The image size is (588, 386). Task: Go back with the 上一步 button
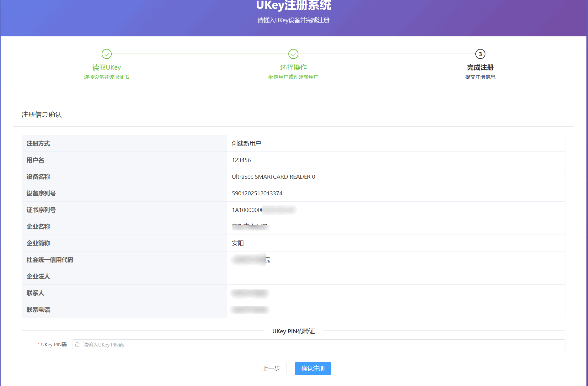click(x=271, y=368)
